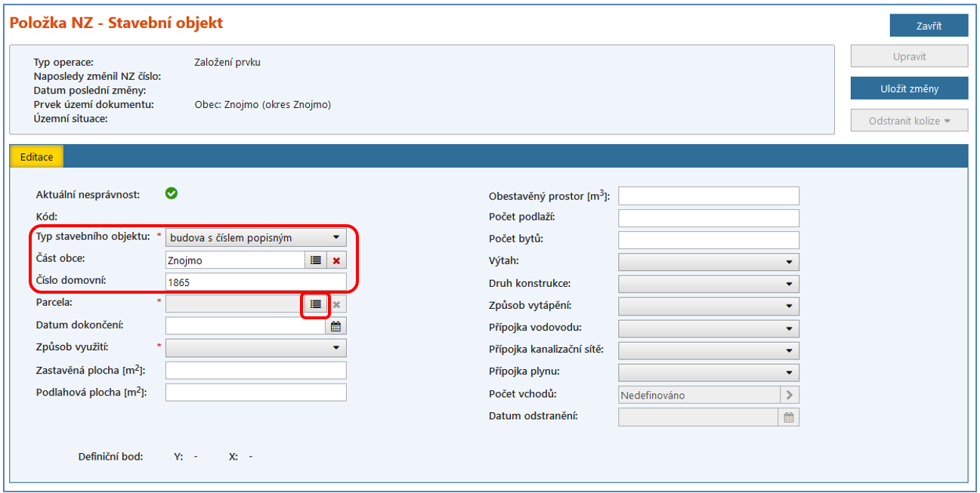Open the Parcela list picker icon

click(316, 304)
